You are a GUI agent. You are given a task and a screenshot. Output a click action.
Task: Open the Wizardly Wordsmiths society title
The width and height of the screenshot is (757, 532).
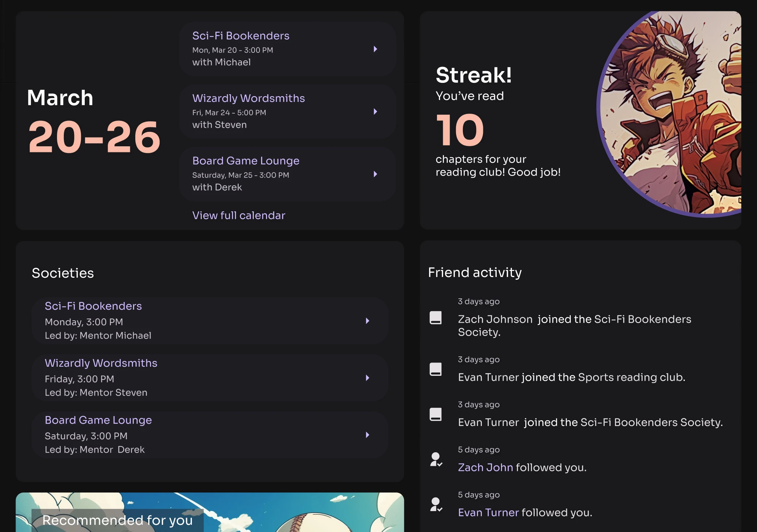(x=101, y=363)
